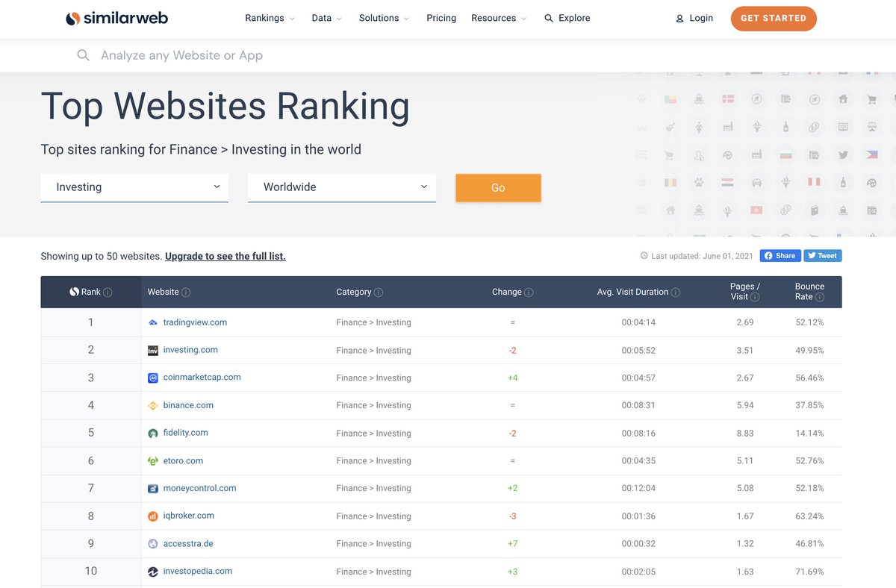Open the coinmarketcap.com link
Screen dimensions: 896x588
pyautogui.click(x=202, y=378)
